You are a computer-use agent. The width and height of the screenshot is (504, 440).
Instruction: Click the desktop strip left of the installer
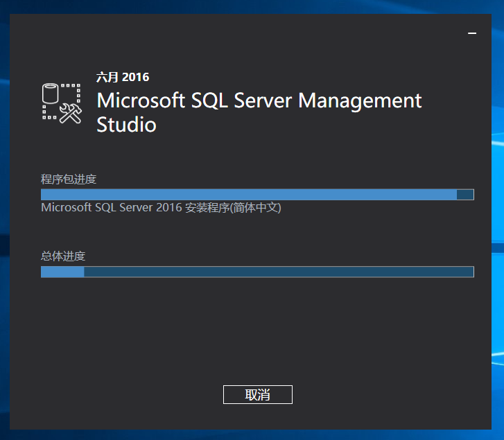[x=4, y=208]
